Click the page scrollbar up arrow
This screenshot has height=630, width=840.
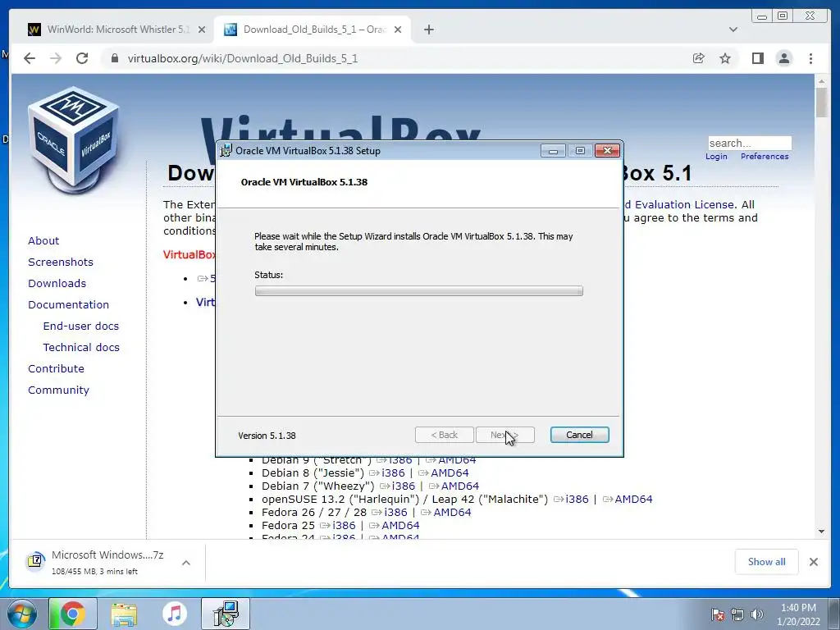coord(822,81)
